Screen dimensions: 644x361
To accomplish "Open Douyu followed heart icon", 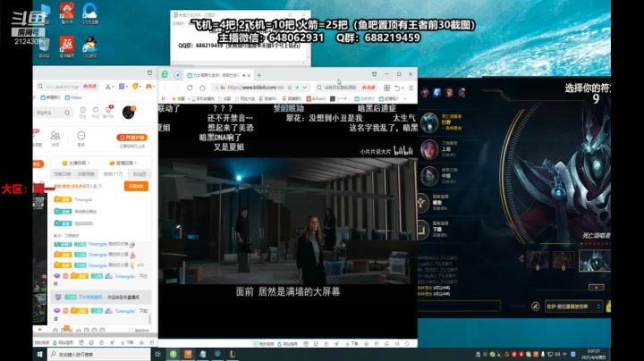I will [96, 110].
